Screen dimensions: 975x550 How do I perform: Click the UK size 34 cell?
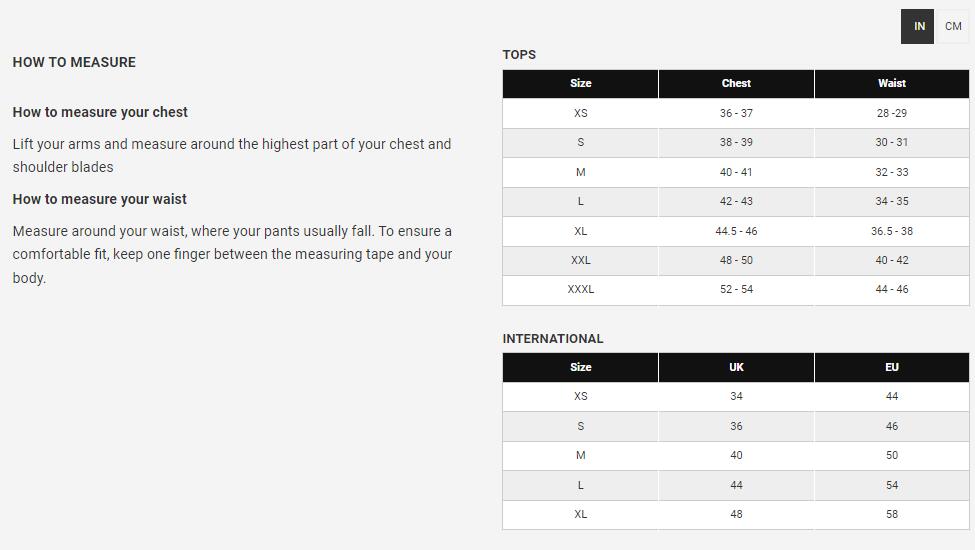(736, 397)
